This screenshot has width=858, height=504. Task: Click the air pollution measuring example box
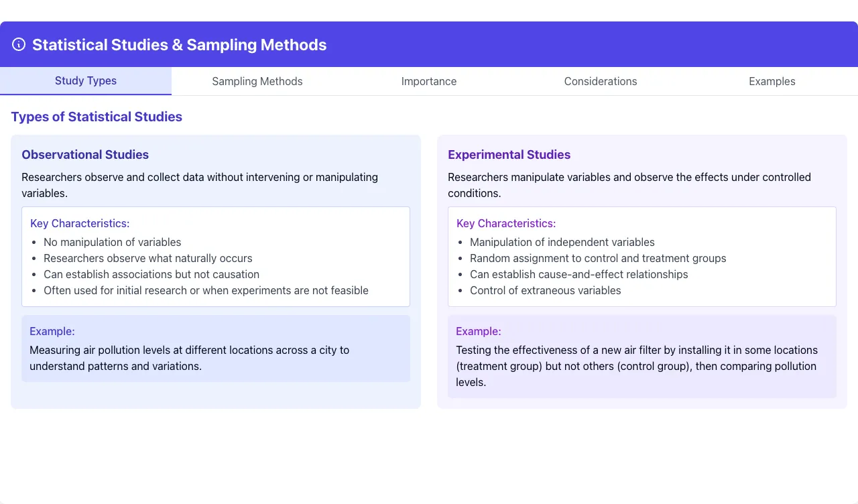tap(216, 349)
